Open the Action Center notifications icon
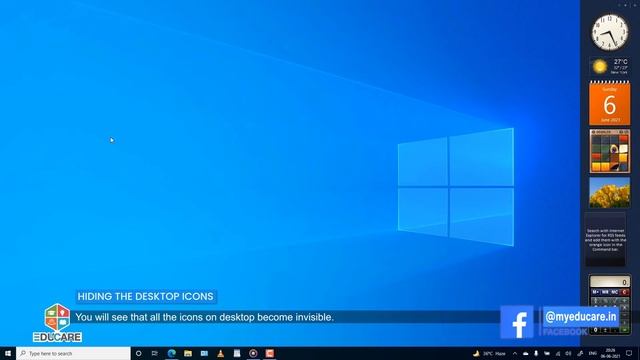The image size is (640, 360). (x=629, y=353)
